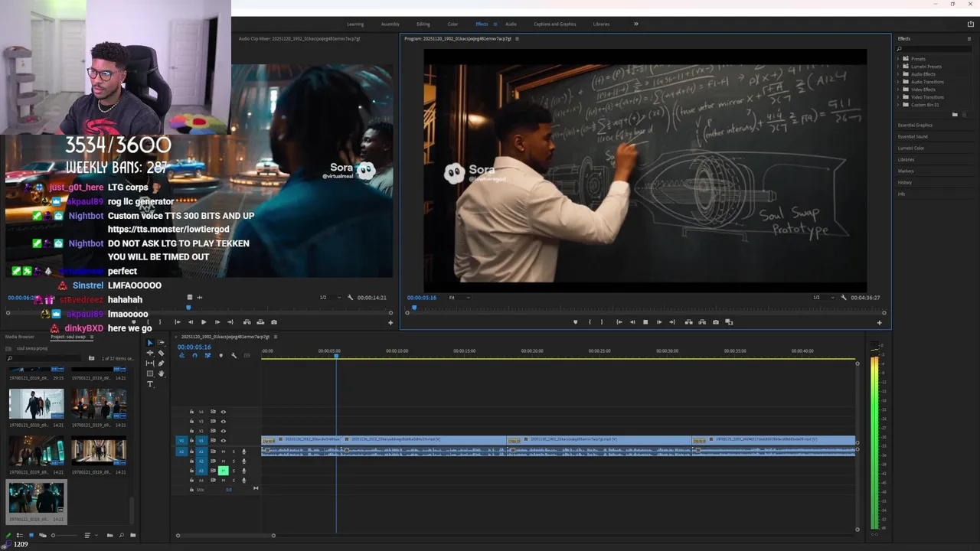Enable voice-over record on A1
The image size is (980, 551).
(x=244, y=452)
